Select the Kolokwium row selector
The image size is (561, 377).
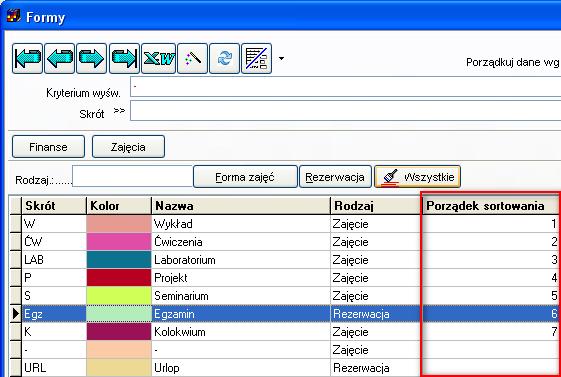pos(15,332)
